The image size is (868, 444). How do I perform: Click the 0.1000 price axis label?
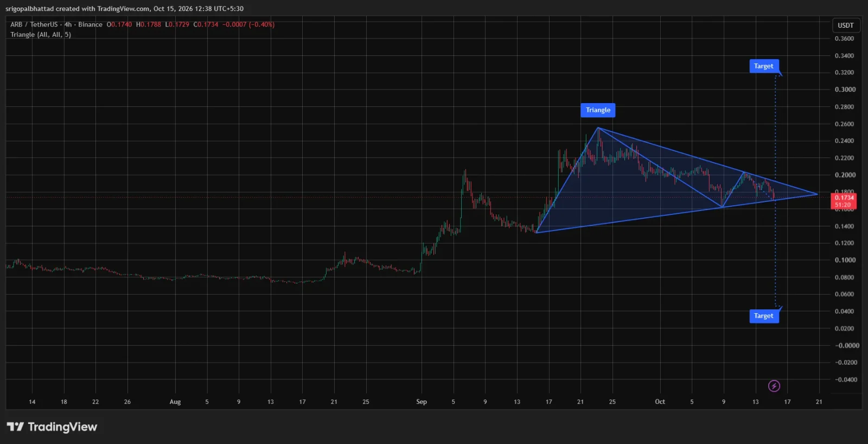click(844, 260)
